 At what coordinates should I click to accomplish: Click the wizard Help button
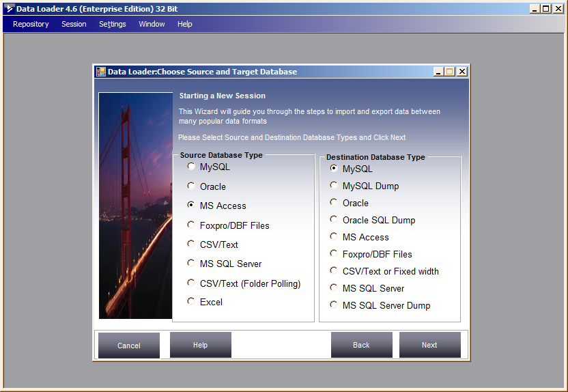200,345
